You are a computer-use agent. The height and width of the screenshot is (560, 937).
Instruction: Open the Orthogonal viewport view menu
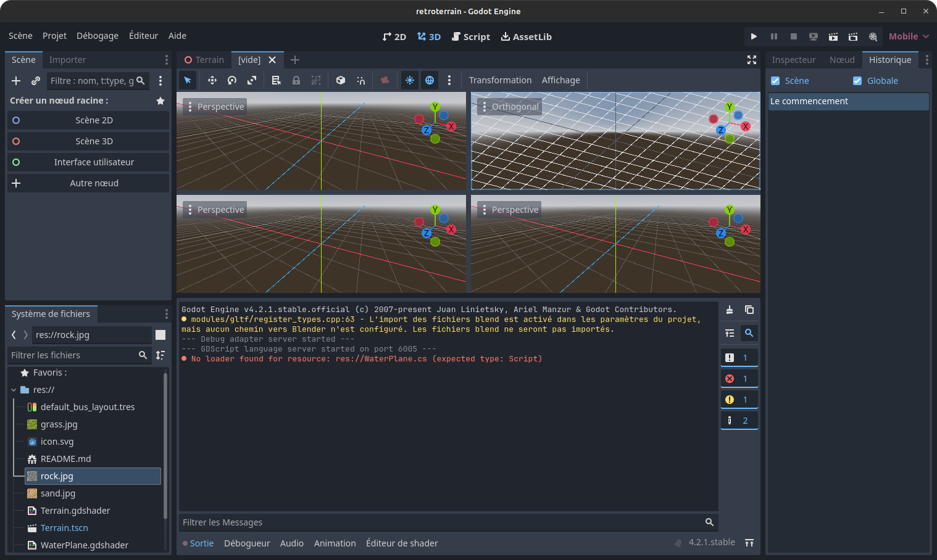510,107
